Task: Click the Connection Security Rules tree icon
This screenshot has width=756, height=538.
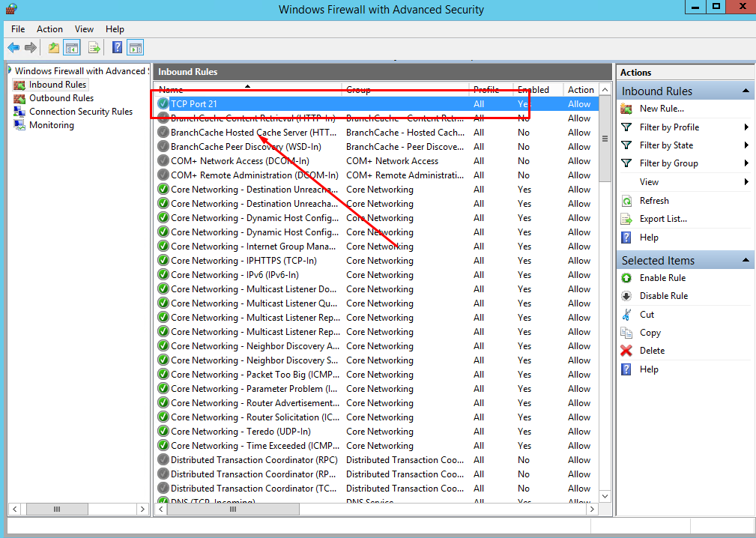Action: [19, 112]
